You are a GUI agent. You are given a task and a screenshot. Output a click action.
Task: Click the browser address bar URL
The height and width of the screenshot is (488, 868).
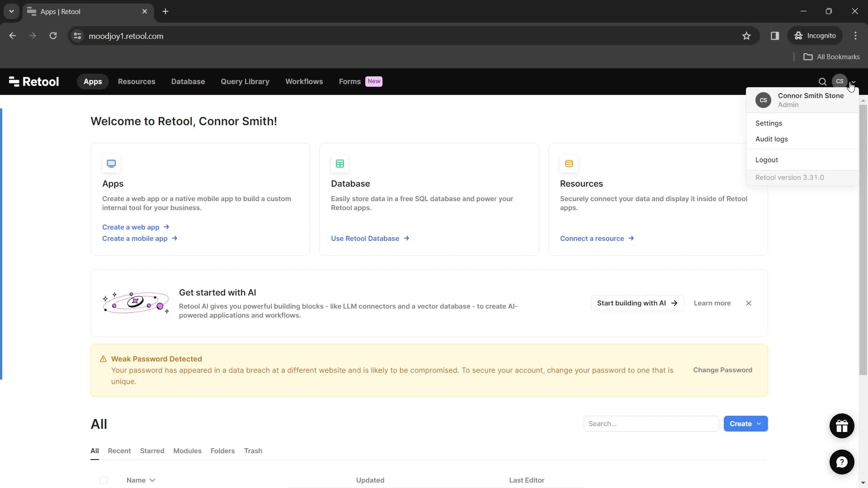(x=126, y=36)
